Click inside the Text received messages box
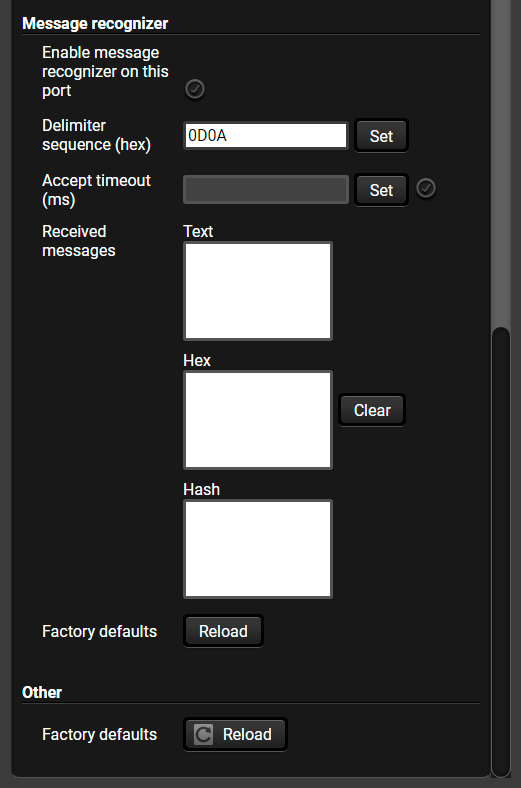 click(x=258, y=291)
